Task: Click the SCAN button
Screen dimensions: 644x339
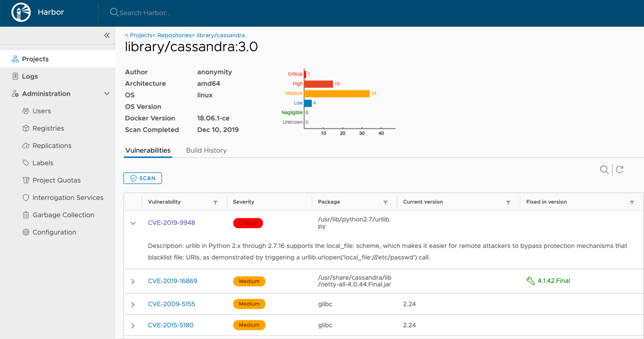Action: 142,178
